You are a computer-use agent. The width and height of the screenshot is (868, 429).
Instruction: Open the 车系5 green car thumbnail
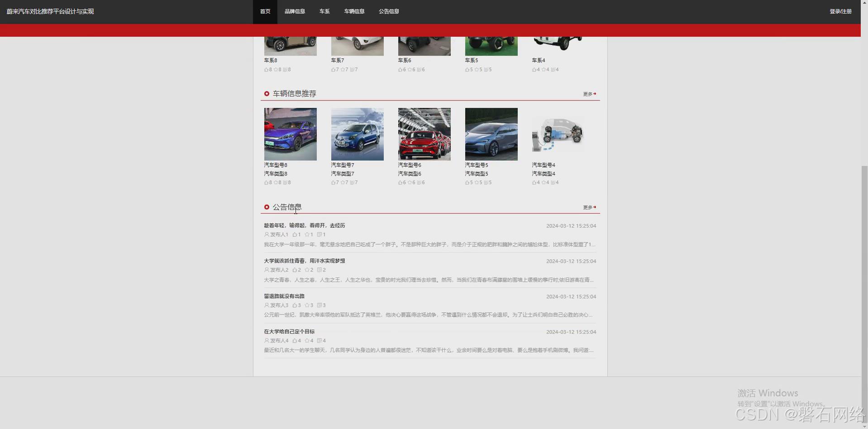(x=491, y=46)
